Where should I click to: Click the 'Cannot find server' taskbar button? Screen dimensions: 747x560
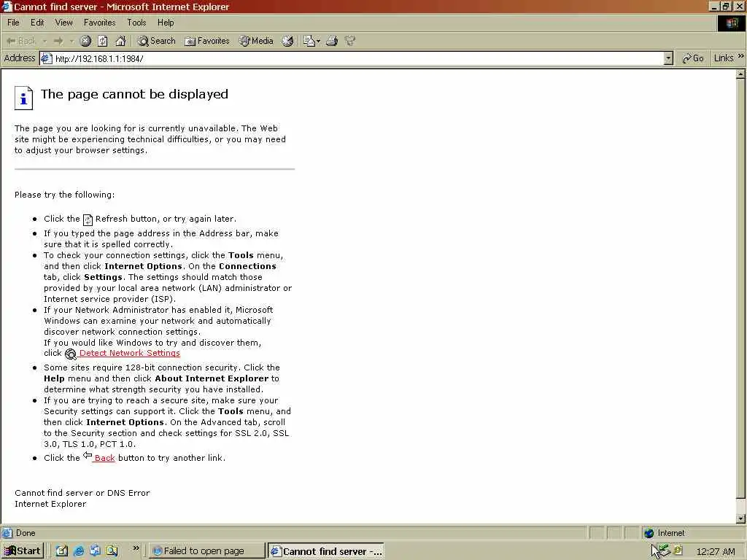[x=326, y=551]
